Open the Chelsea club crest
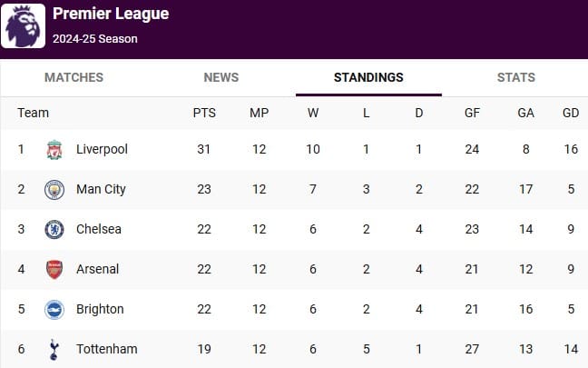The height and width of the screenshot is (368, 588). pos(54,230)
